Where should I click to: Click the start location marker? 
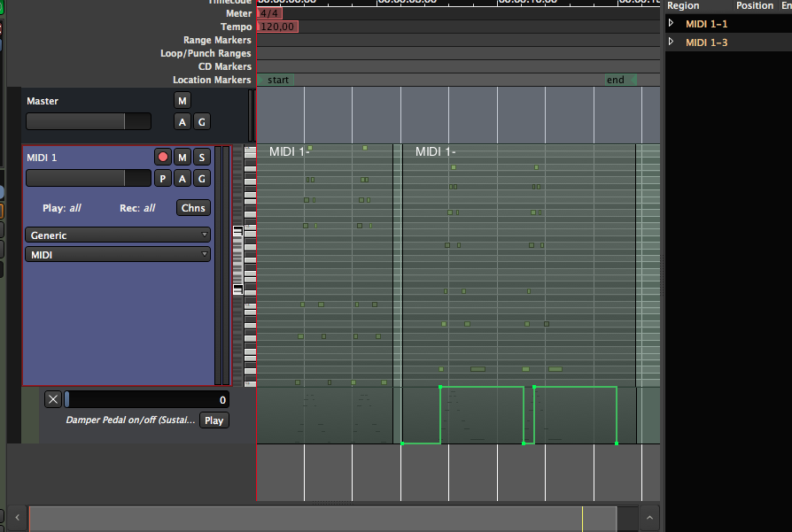click(276, 81)
